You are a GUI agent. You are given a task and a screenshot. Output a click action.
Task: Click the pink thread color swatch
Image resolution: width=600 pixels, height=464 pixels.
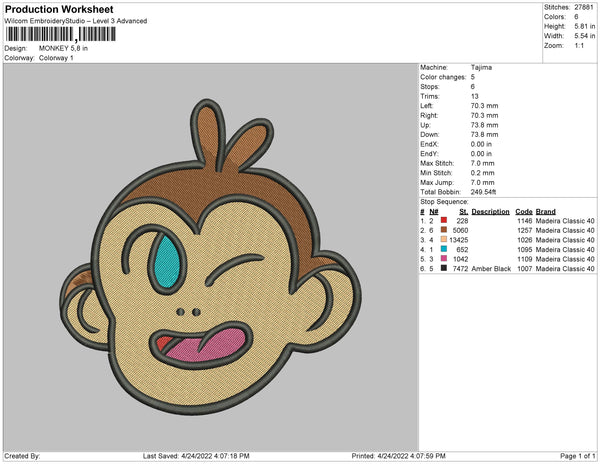[444, 259]
